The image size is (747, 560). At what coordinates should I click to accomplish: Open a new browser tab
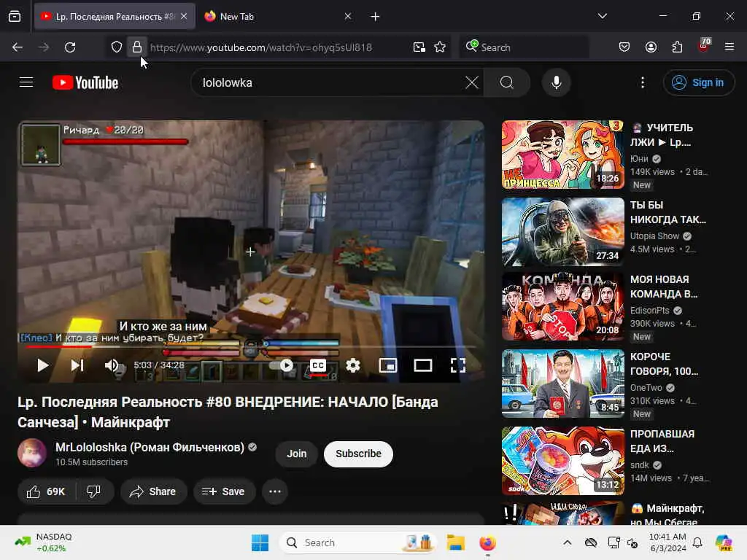pyautogui.click(x=376, y=17)
